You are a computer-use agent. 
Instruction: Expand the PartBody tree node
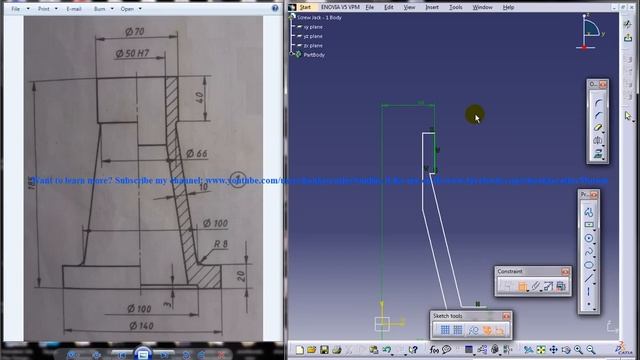click(x=292, y=54)
